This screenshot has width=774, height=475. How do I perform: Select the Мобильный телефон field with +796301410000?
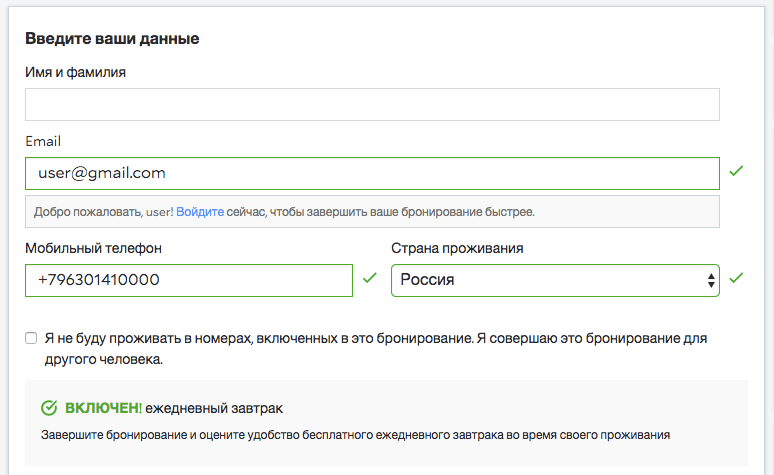point(189,280)
